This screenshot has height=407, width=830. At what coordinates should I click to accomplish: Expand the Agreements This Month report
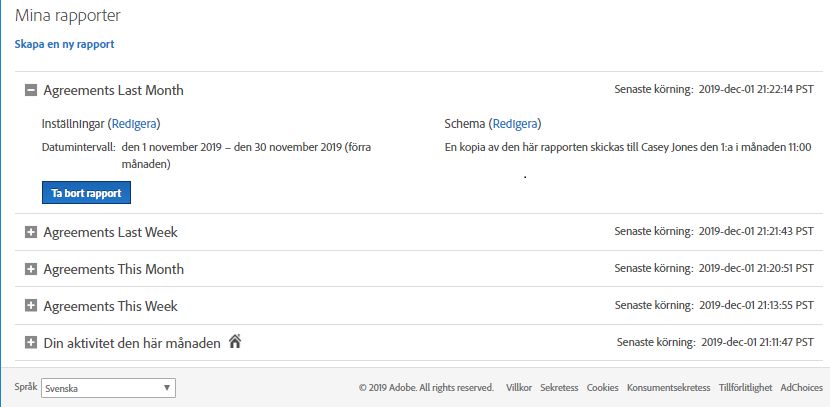pos(31,269)
